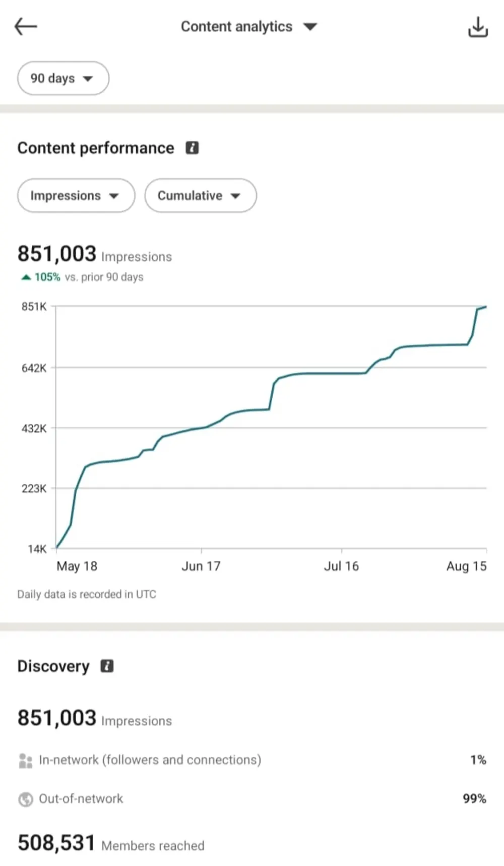Image resolution: width=504 pixels, height=866 pixels.
Task: Open Content performance info icon
Action: coord(192,148)
